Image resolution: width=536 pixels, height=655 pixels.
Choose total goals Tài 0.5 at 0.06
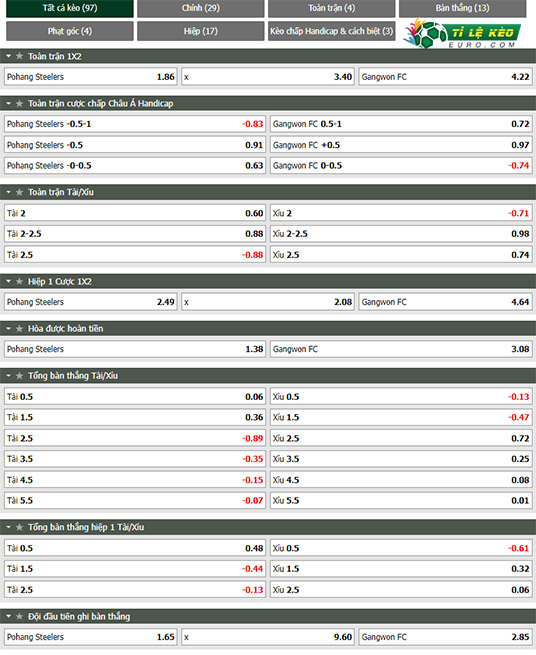click(135, 396)
